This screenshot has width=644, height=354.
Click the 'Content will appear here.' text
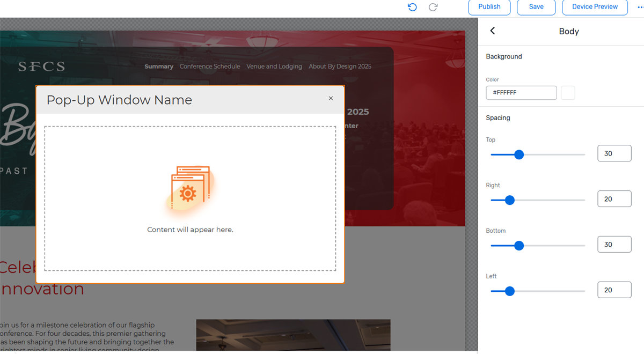(x=191, y=230)
